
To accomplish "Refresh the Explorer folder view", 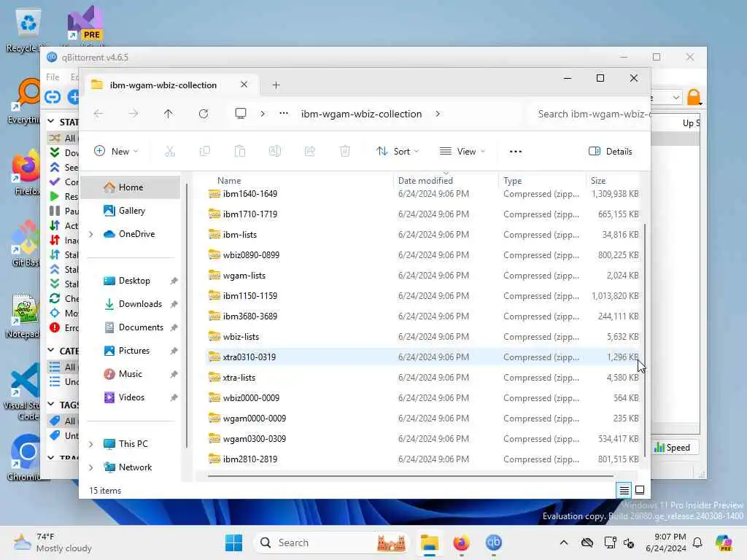I will 204,114.
